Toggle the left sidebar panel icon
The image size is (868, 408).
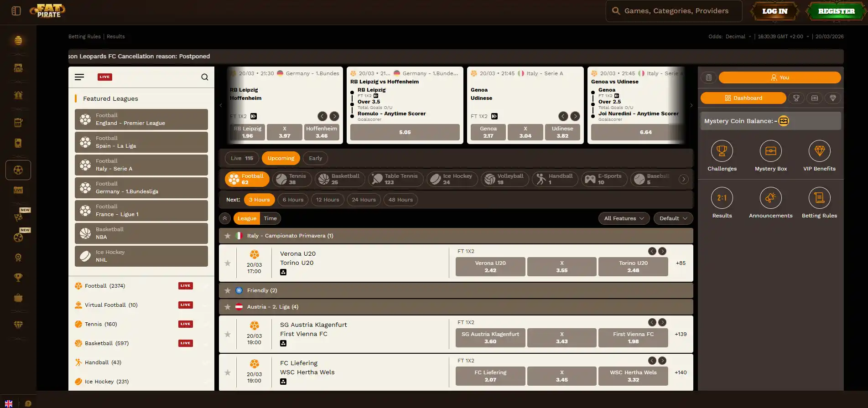click(16, 11)
